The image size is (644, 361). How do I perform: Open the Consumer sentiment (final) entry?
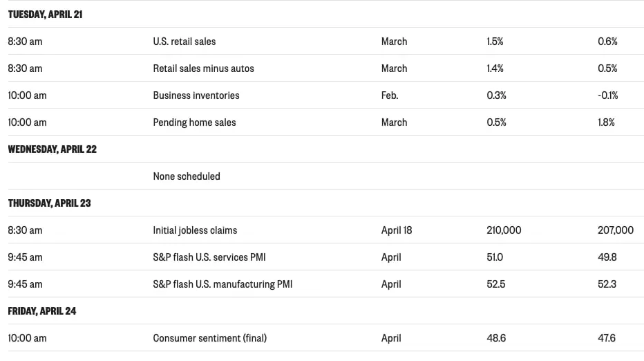[x=209, y=338]
